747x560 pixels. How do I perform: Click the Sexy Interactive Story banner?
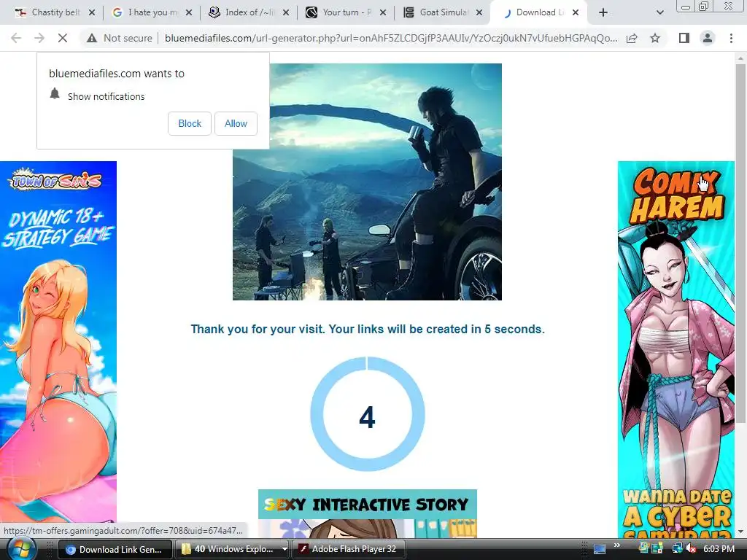[368, 513]
